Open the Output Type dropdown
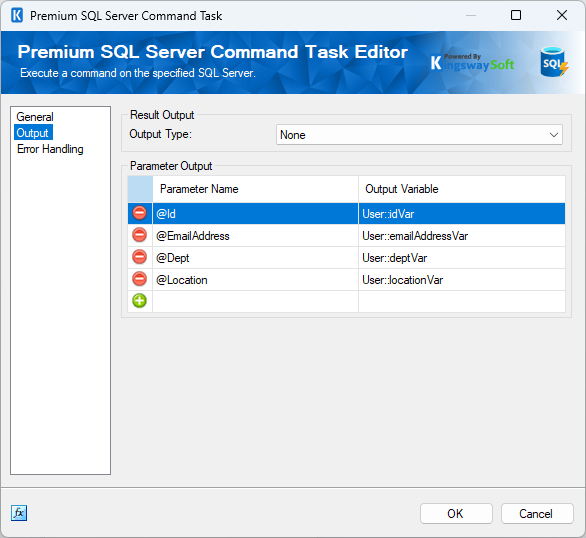The width and height of the screenshot is (586, 538). pyautogui.click(x=419, y=135)
